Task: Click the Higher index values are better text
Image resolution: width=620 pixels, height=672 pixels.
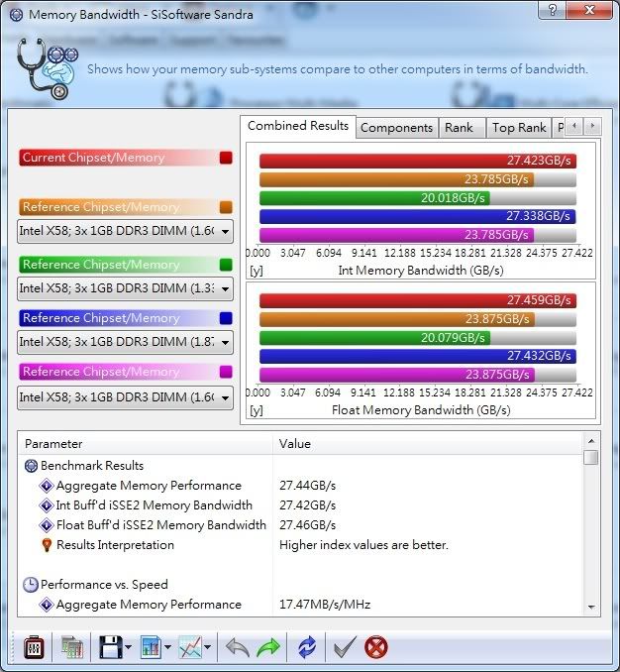Action: coord(363,545)
